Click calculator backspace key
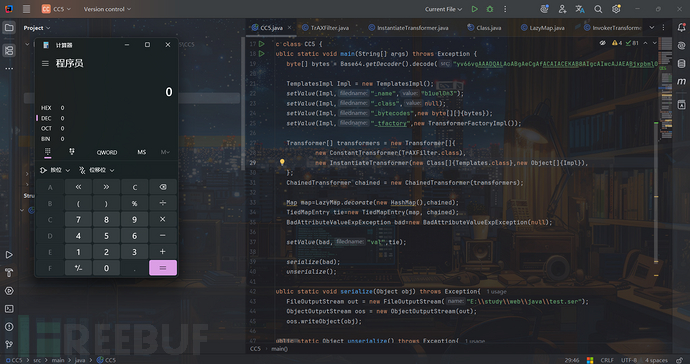 point(163,187)
